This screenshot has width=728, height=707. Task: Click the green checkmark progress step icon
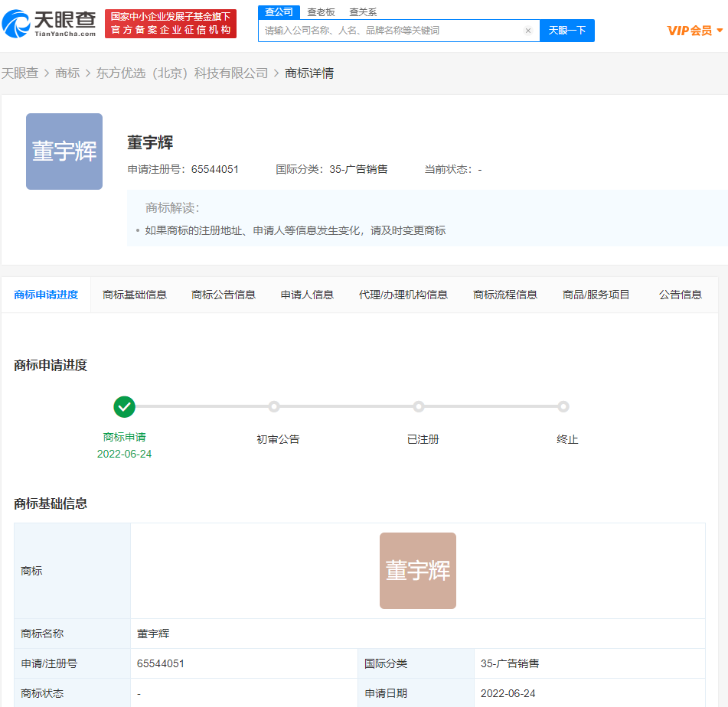tap(124, 406)
